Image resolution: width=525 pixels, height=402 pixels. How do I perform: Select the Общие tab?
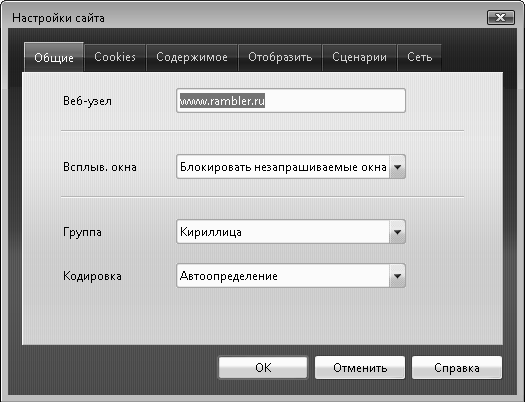[54, 57]
